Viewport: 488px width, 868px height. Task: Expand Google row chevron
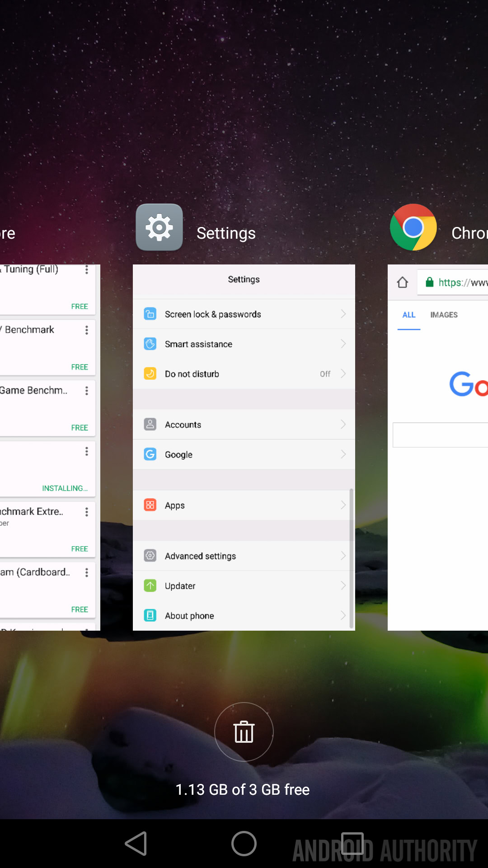pyautogui.click(x=343, y=454)
